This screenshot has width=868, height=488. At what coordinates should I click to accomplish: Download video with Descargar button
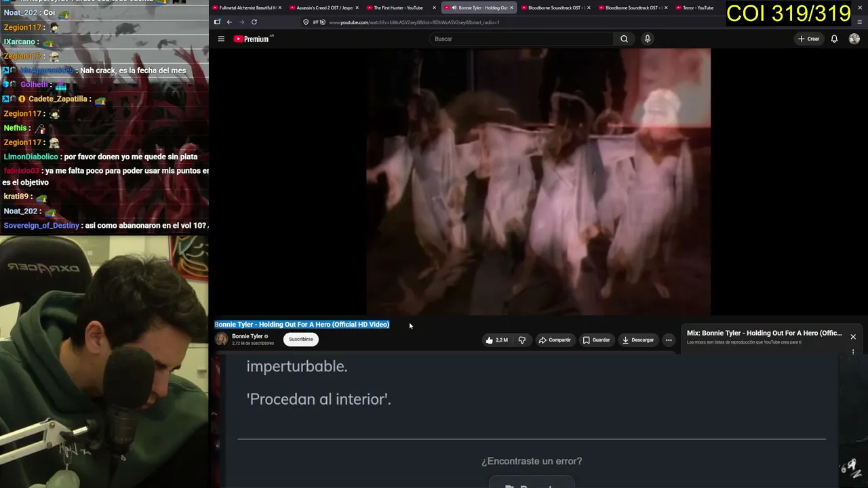pyautogui.click(x=638, y=340)
